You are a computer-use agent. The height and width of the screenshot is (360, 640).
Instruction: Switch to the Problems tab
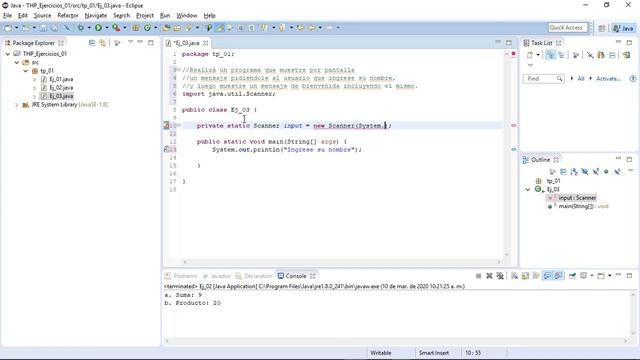181,276
